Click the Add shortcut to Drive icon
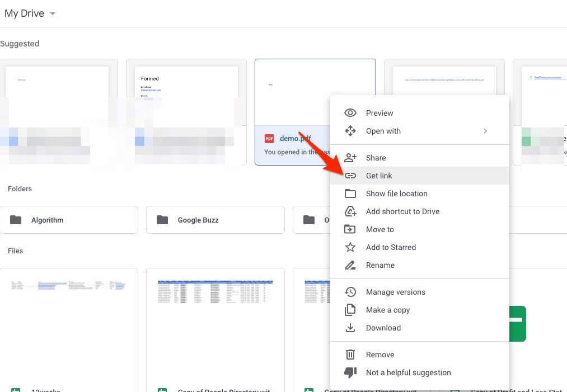This screenshot has height=392, width=567. tap(350, 211)
